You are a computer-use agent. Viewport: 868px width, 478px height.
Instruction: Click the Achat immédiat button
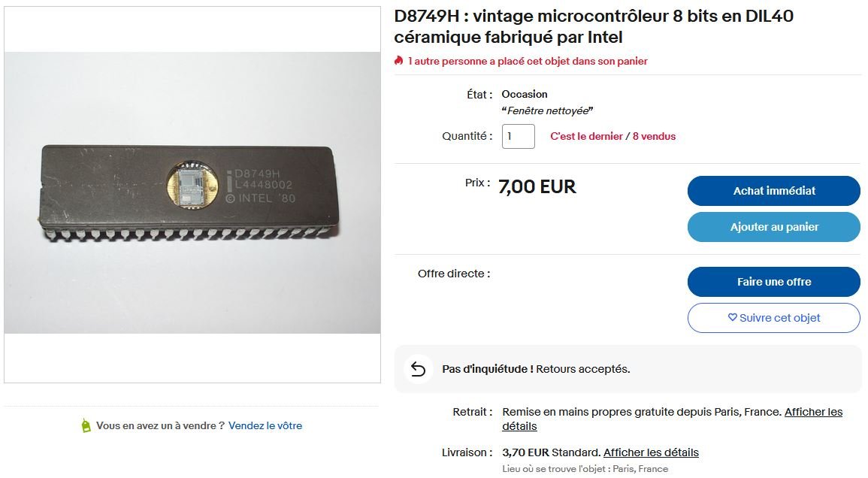(774, 191)
